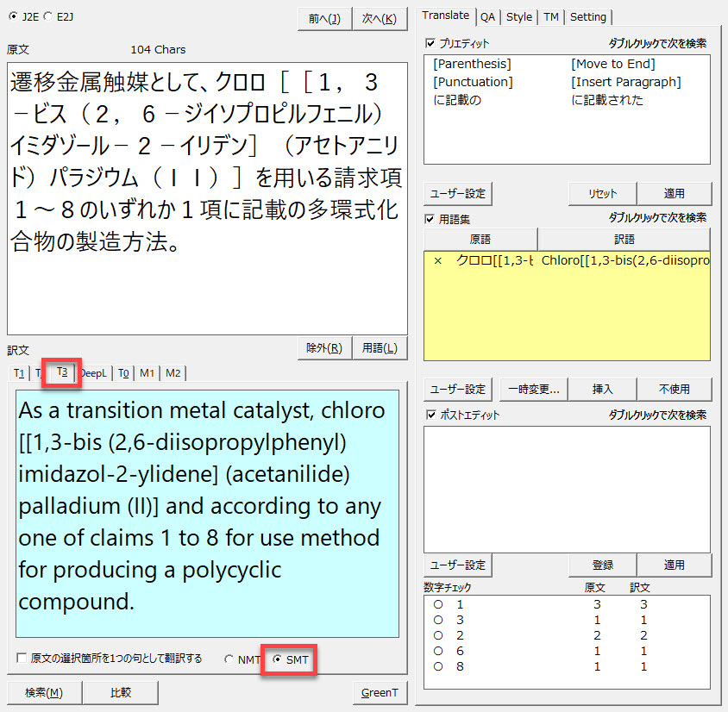Open the DeepL translation tab

point(94,372)
